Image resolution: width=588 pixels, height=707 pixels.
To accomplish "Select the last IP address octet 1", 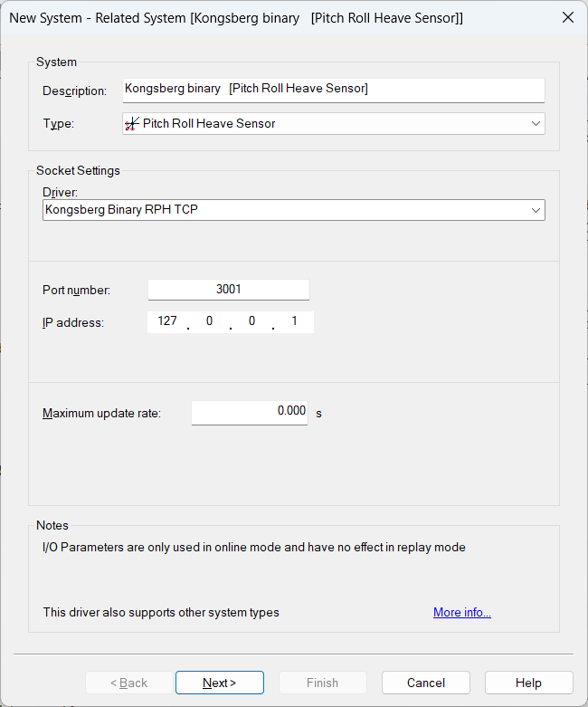I will (x=294, y=321).
